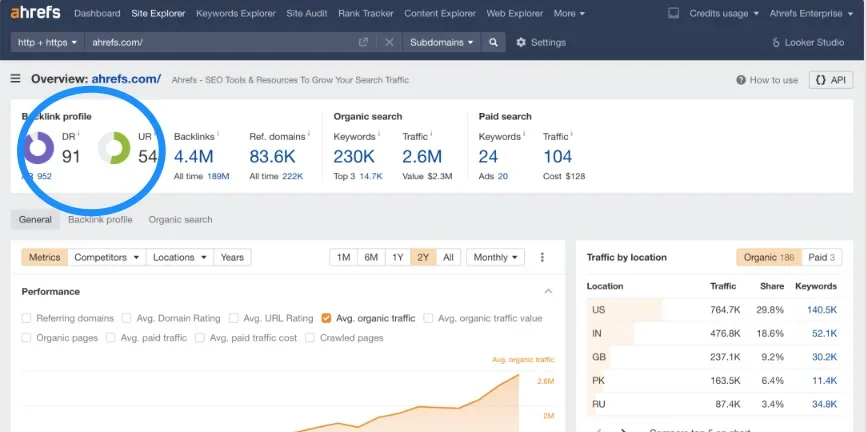Open Rank Tracker in top navigation

pyautogui.click(x=366, y=13)
